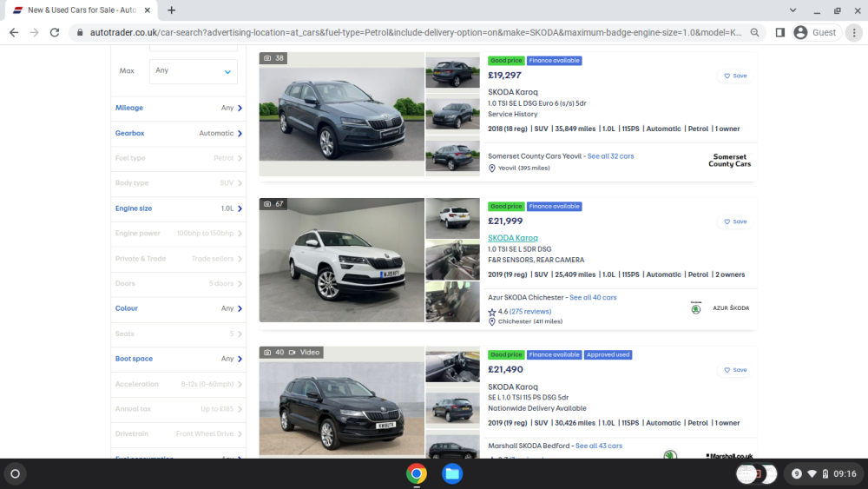Expand the Fuel type filter
868x489 pixels.
pos(178,158)
